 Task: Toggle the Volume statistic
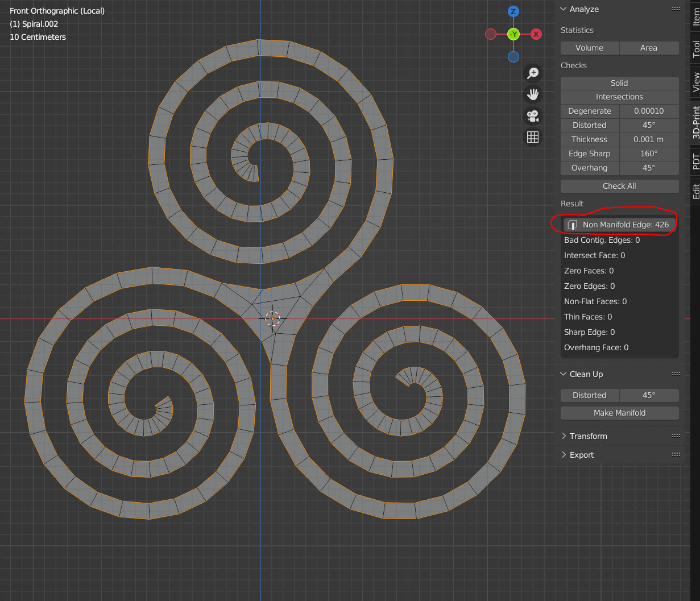[589, 48]
